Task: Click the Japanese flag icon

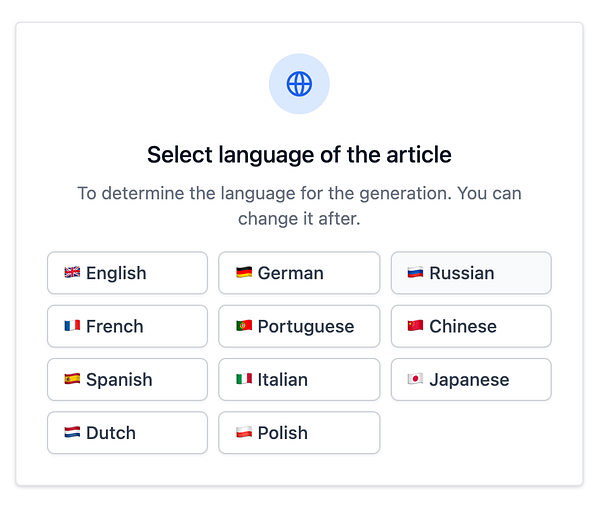Action: pyautogui.click(x=416, y=380)
